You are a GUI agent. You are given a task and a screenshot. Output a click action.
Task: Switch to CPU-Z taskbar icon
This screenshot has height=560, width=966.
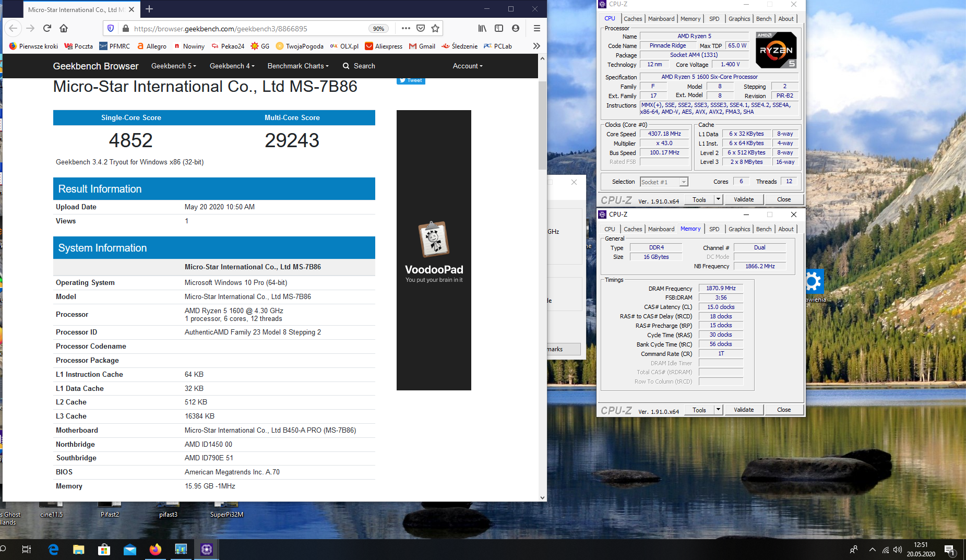tap(206, 550)
